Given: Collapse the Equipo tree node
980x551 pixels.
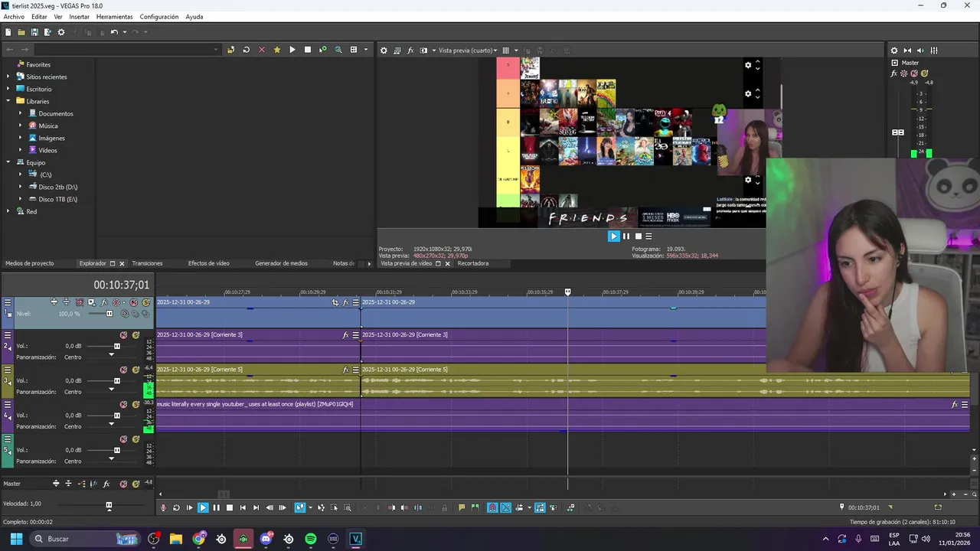Looking at the screenshot, I should point(8,162).
